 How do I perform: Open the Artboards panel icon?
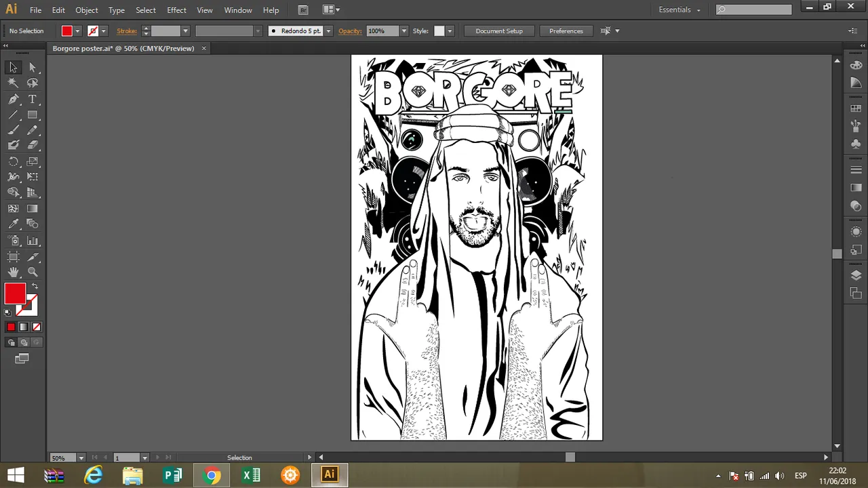pos(856,293)
